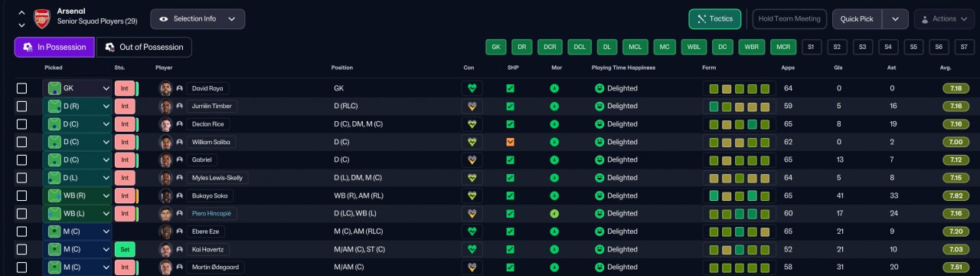
Task: Tick the checkbox for Gabriel's row
Action: 21,159
